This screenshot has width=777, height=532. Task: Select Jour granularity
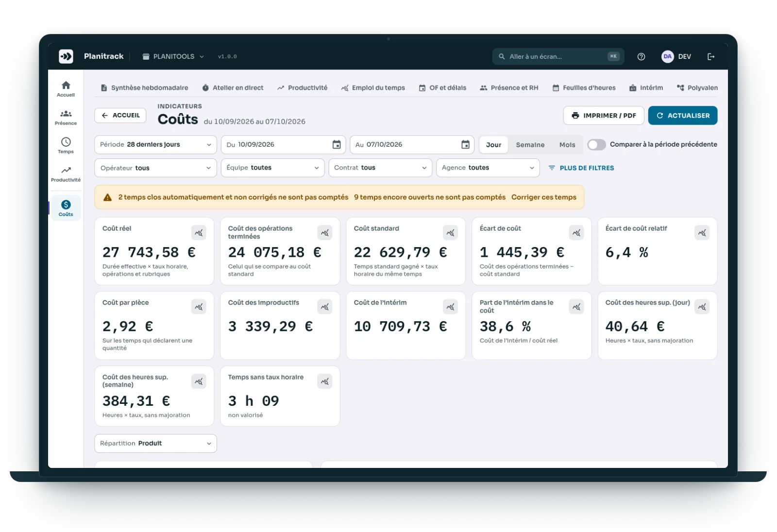(x=493, y=145)
